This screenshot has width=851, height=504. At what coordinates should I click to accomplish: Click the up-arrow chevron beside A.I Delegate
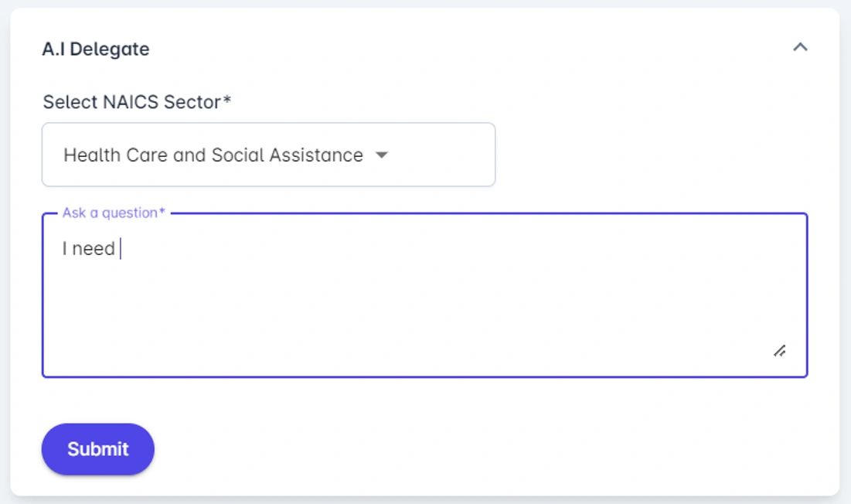[800, 48]
